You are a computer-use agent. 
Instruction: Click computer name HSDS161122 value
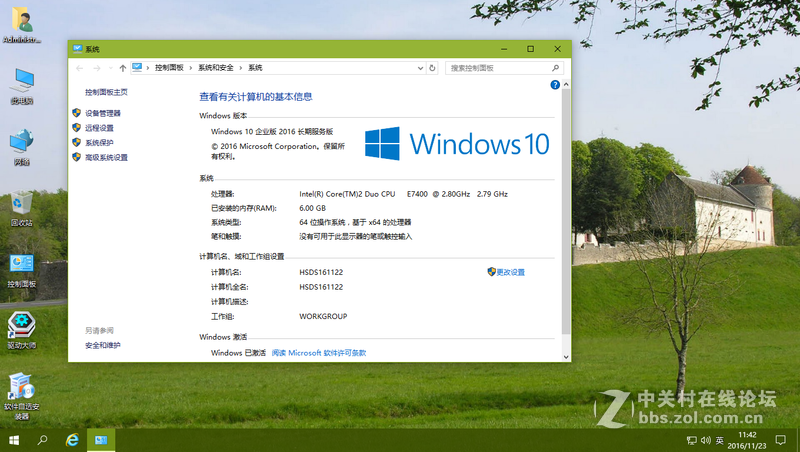pos(321,272)
